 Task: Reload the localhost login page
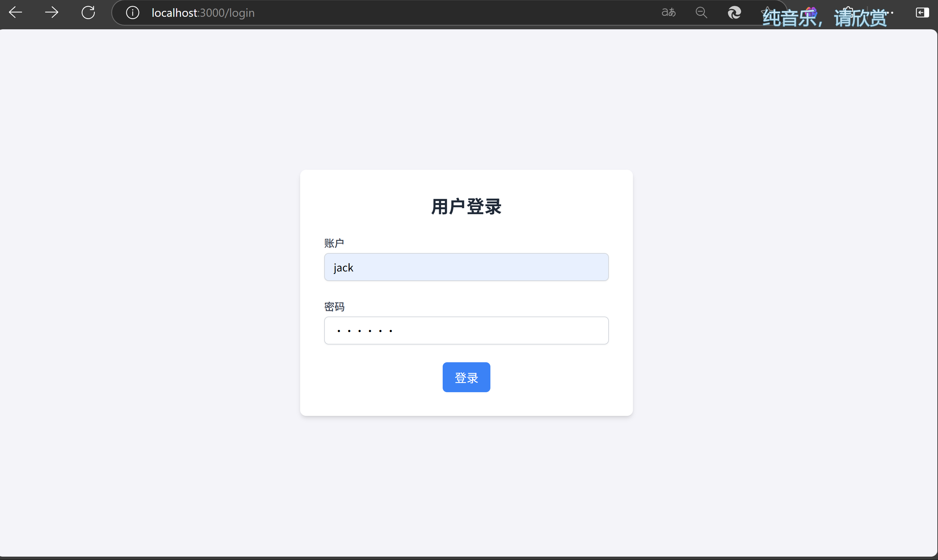(x=88, y=13)
